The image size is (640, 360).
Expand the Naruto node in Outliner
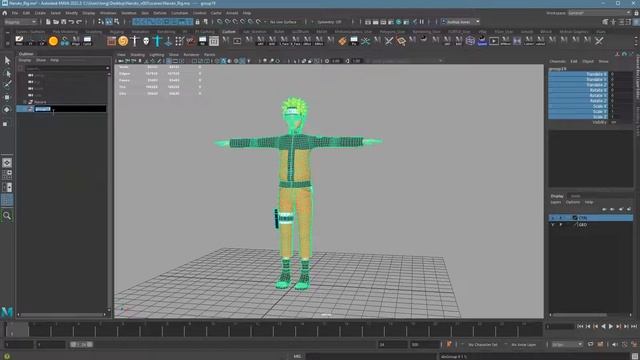(25, 102)
